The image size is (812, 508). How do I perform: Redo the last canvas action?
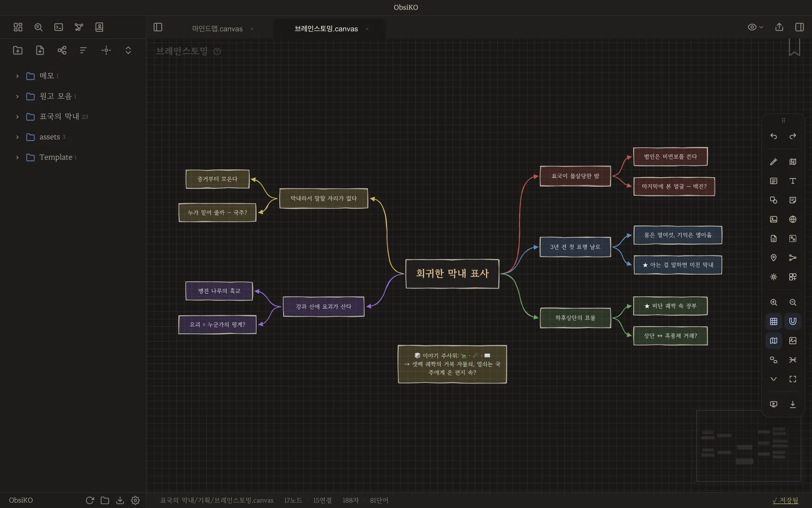coord(793,136)
